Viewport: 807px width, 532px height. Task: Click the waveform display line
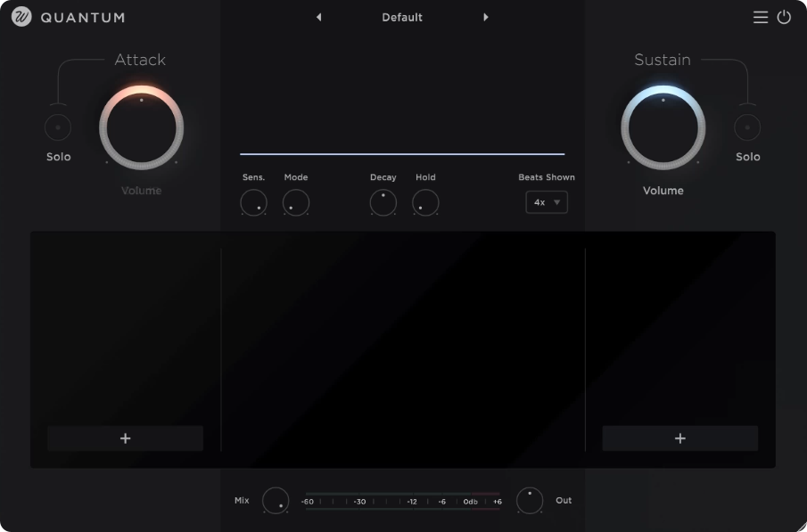click(x=402, y=154)
